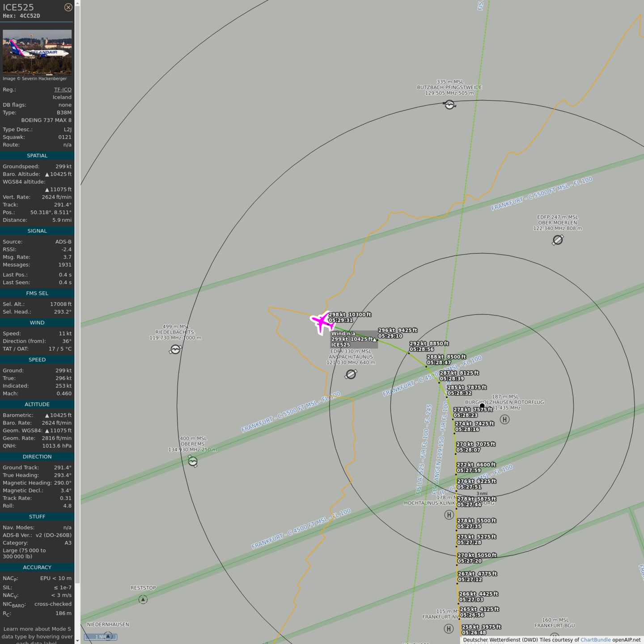
Task: Open the TF-ICO registration link
Action: pos(63,89)
